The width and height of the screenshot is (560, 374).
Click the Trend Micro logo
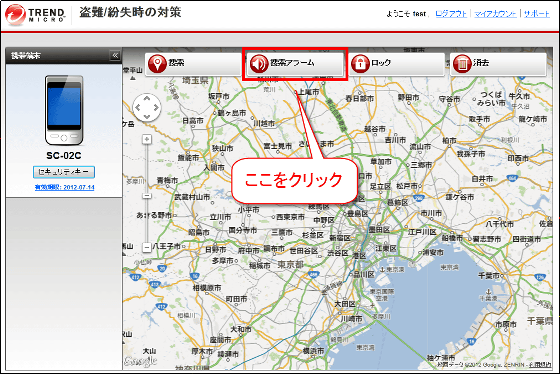[35, 15]
